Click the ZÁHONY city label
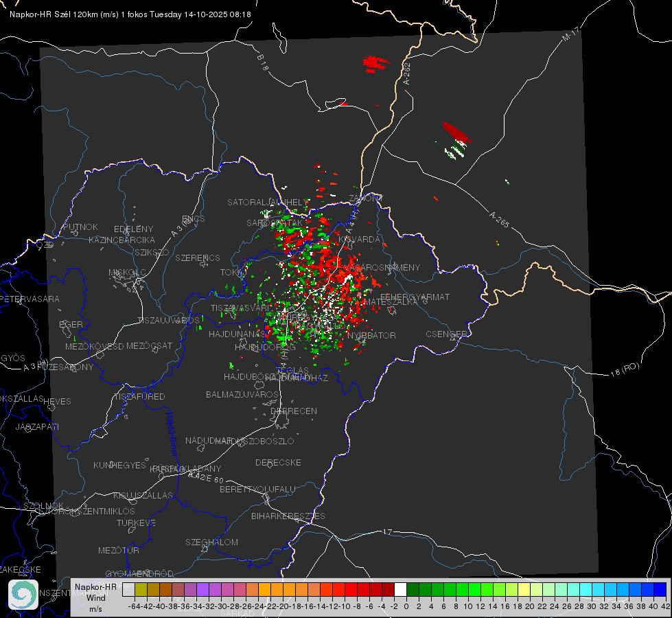The height and width of the screenshot is (618, 672). click(366, 198)
